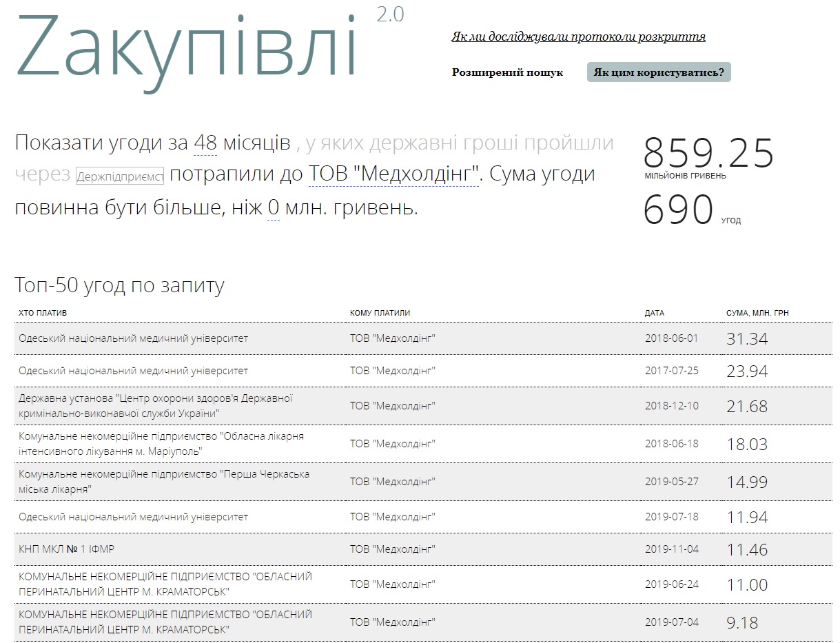Click the СУМА, МЛН. ГРН column header
This screenshot has height=643, width=840.
pos(757,313)
